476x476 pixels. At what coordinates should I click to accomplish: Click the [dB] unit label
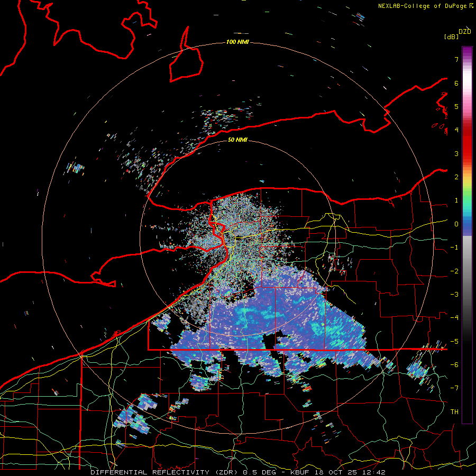pos(452,37)
